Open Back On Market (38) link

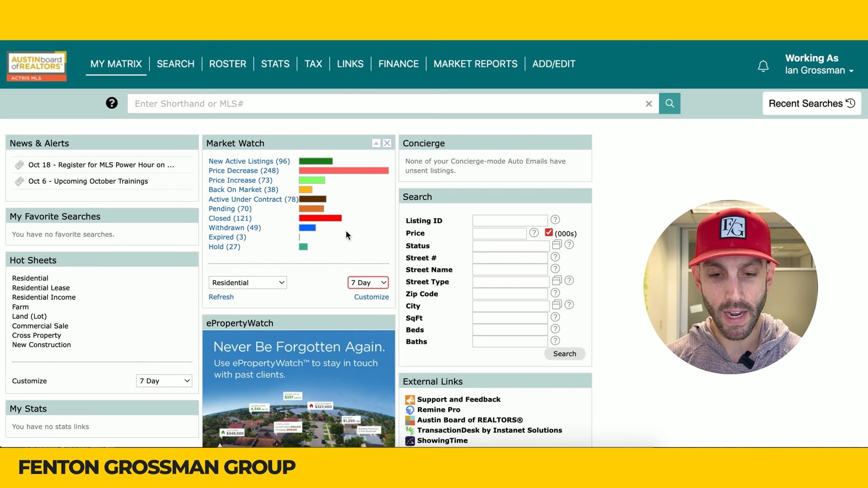(x=243, y=190)
